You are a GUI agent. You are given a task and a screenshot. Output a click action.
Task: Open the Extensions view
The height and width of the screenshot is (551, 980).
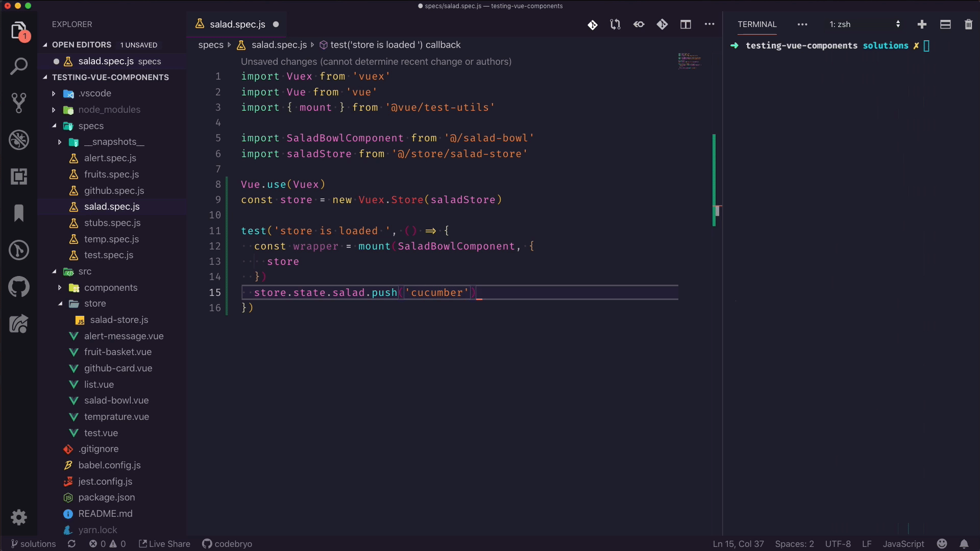(x=19, y=177)
